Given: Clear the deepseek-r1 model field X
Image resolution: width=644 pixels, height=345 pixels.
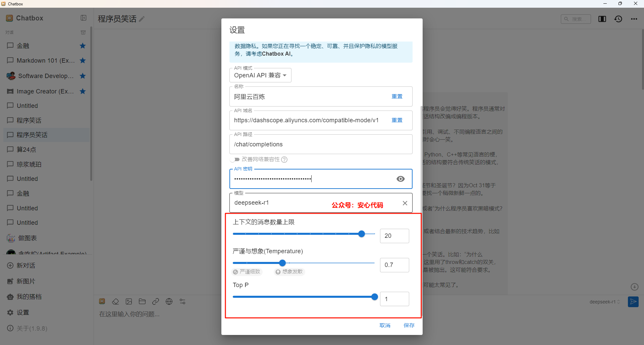Looking at the screenshot, I should point(405,203).
